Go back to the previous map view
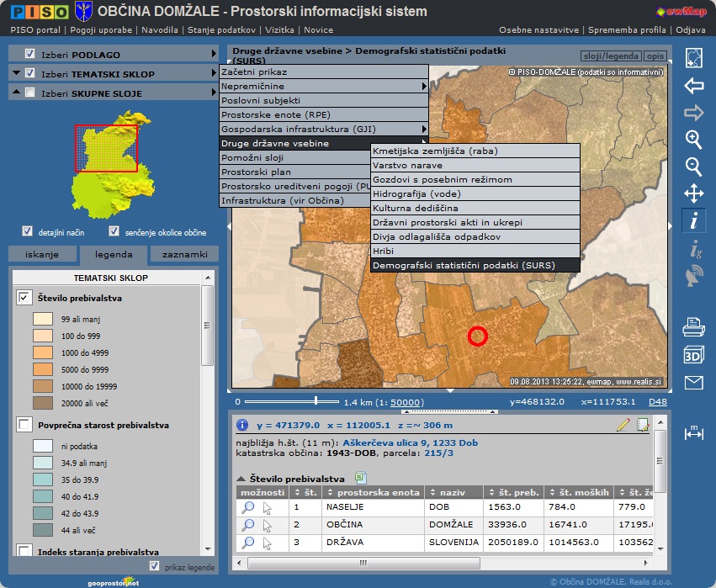The width and height of the screenshot is (716, 588). coord(693,86)
